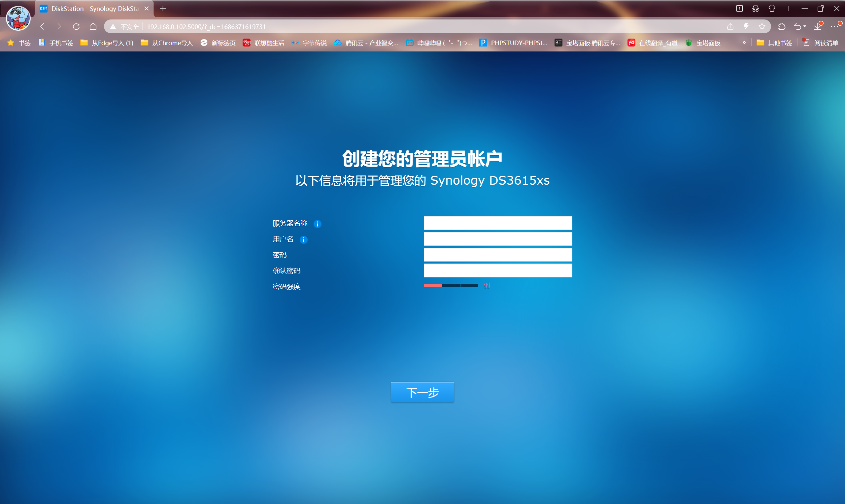Image resolution: width=845 pixels, height=504 pixels.
Task: Click the password strength bar
Action: coord(451,286)
